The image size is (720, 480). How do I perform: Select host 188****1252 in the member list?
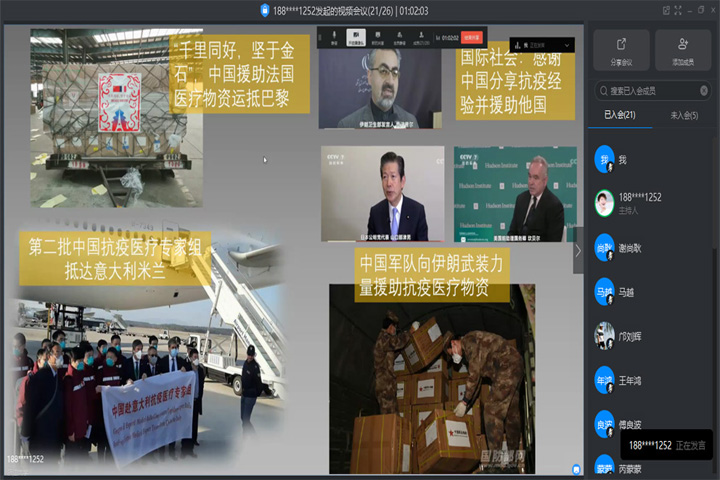tap(652, 203)
